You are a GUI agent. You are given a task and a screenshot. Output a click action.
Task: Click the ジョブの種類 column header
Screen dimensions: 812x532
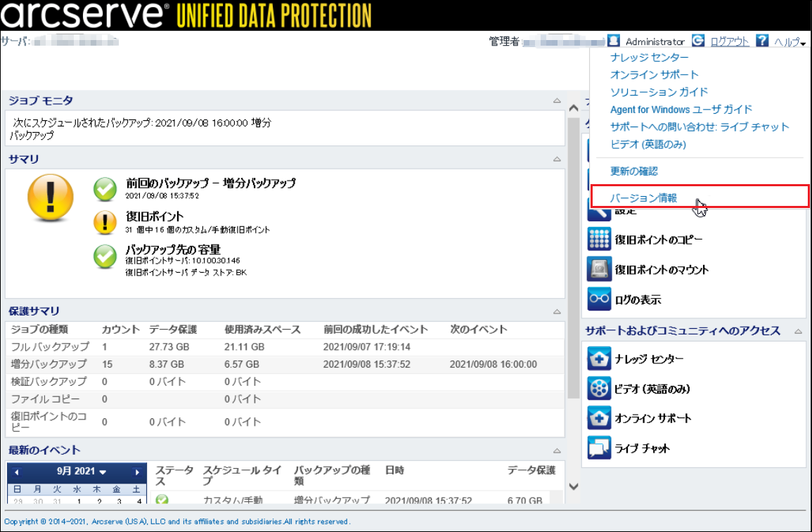[39, 330]
